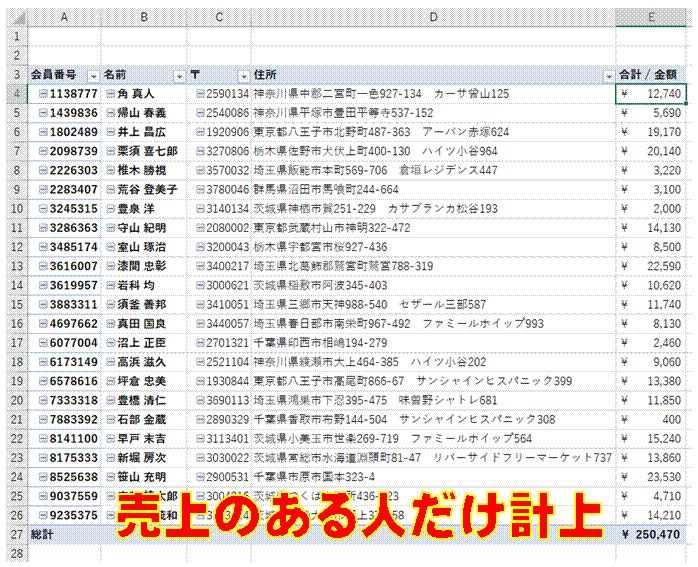The height and width of the screenshot is (567, 698).
Task: Select address 群馬県沼田市馬喰町244-664
Action: pos(433,189)
